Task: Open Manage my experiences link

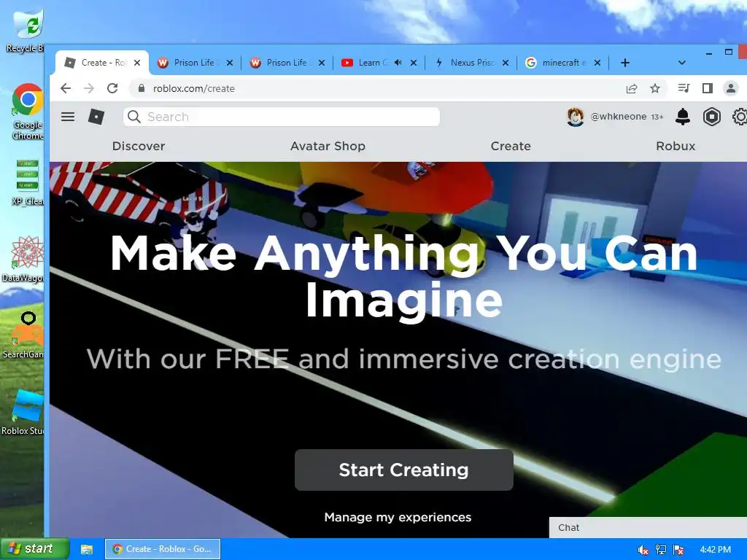Action: click(x=398, y=517)
